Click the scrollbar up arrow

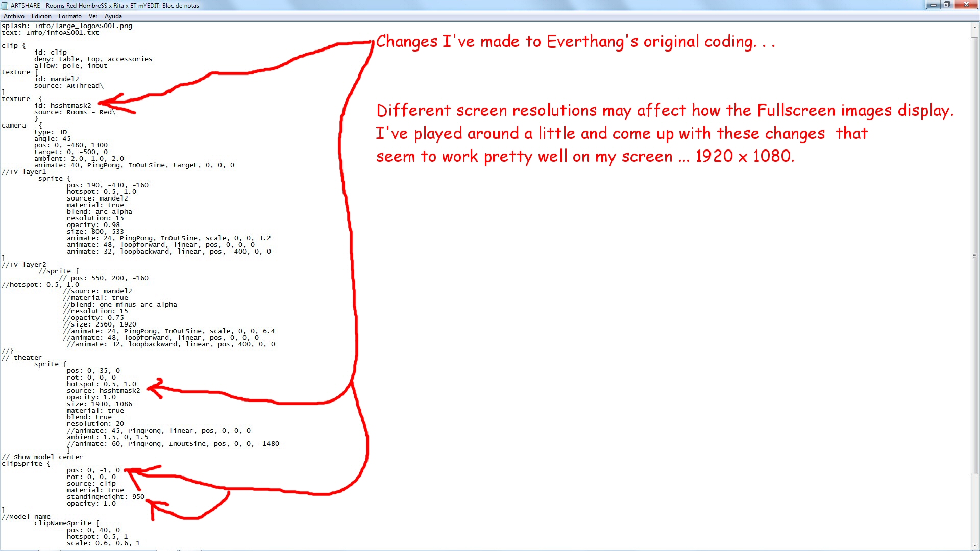click(x=975, y=27)
